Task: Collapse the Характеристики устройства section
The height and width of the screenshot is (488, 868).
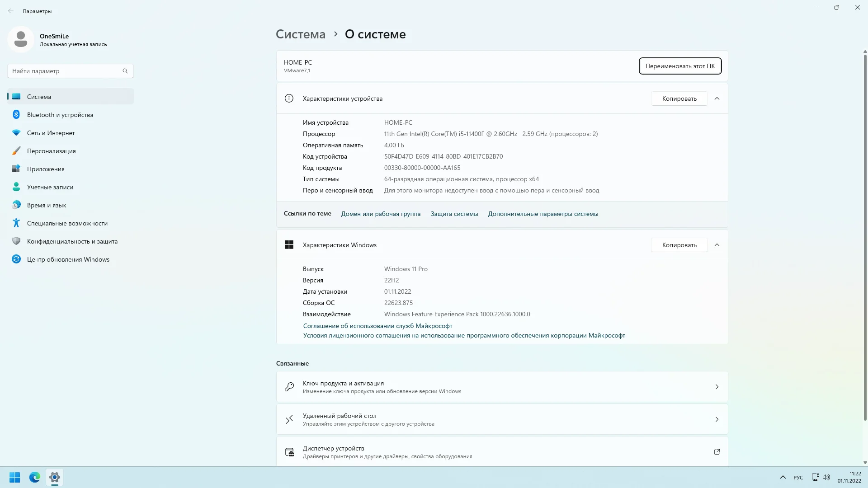Action: 717,99
